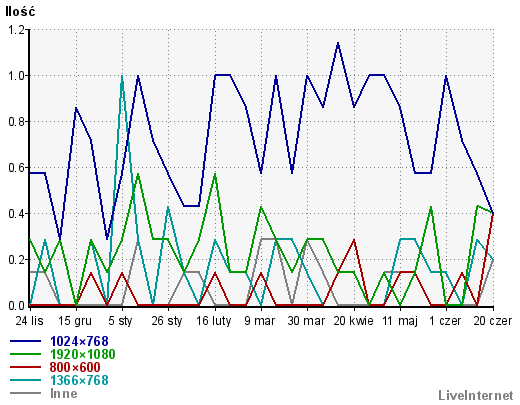Screen dimensions: 520x405
Task: Click the LiveInternet label
Action: tap(476, 395)
